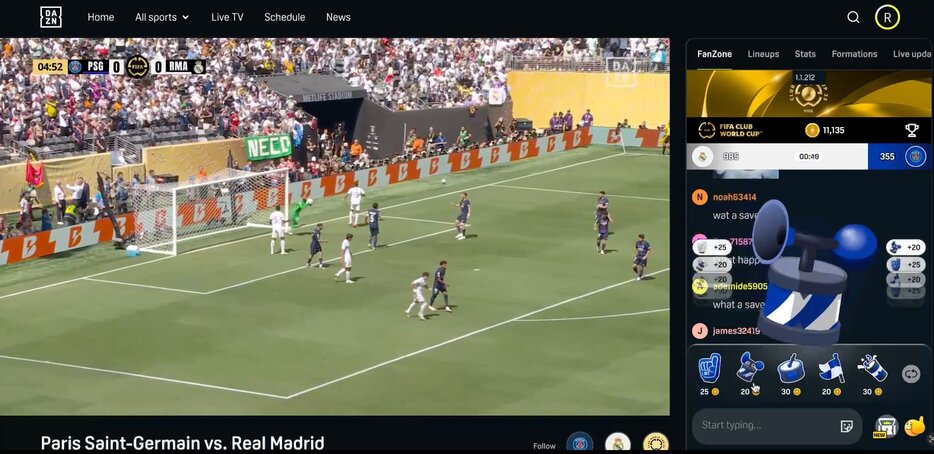The height and width of the screenshot is (454, 934).
Task: Click the Follow label below video
Action: point(544,446)
